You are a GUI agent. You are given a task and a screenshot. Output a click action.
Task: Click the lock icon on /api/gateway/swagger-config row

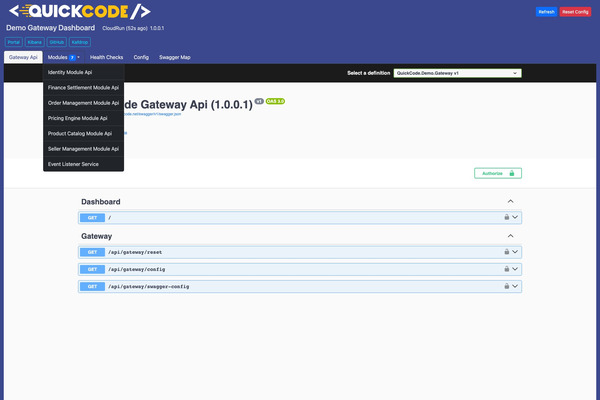click(x=507, y=286)
